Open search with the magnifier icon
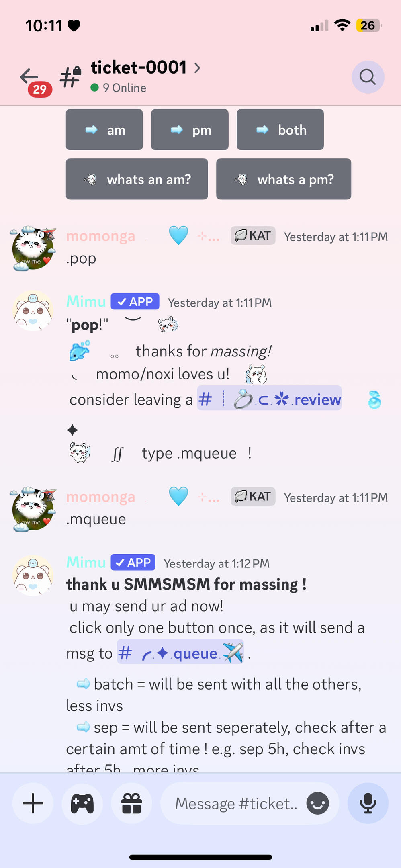The height and width of the screenshot is (868, 401). 368,77
